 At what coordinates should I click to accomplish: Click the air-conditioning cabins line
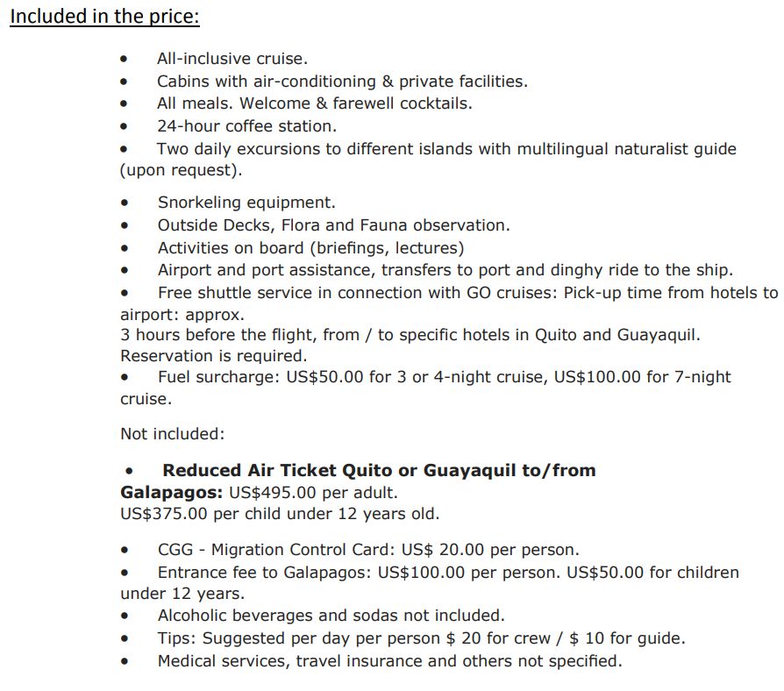pos(342,82)
